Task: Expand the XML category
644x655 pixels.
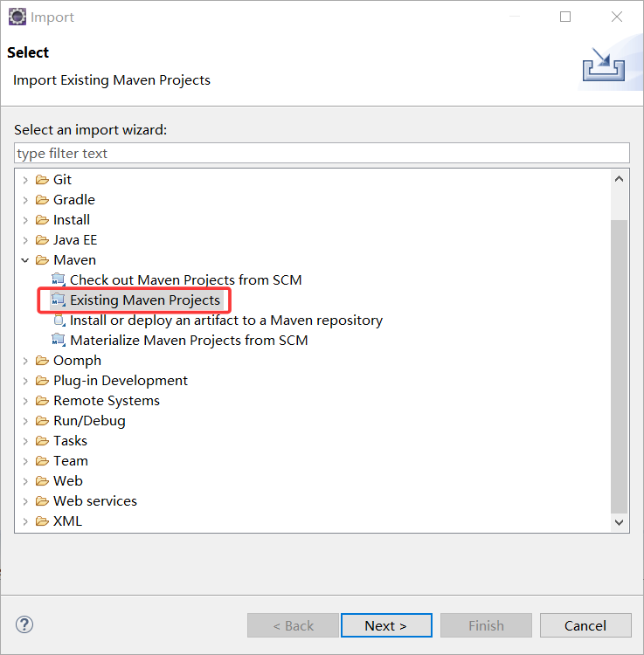Action: pyautogui.click(x=25, y=521)
